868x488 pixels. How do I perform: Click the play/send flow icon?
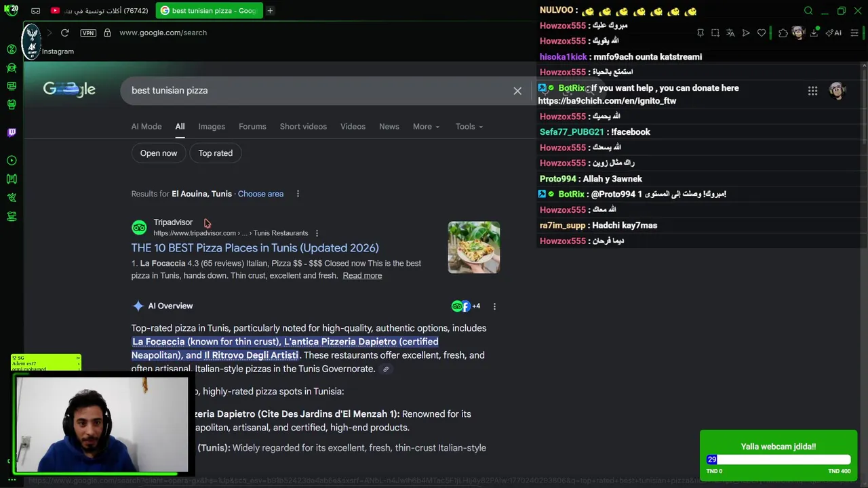746,33
